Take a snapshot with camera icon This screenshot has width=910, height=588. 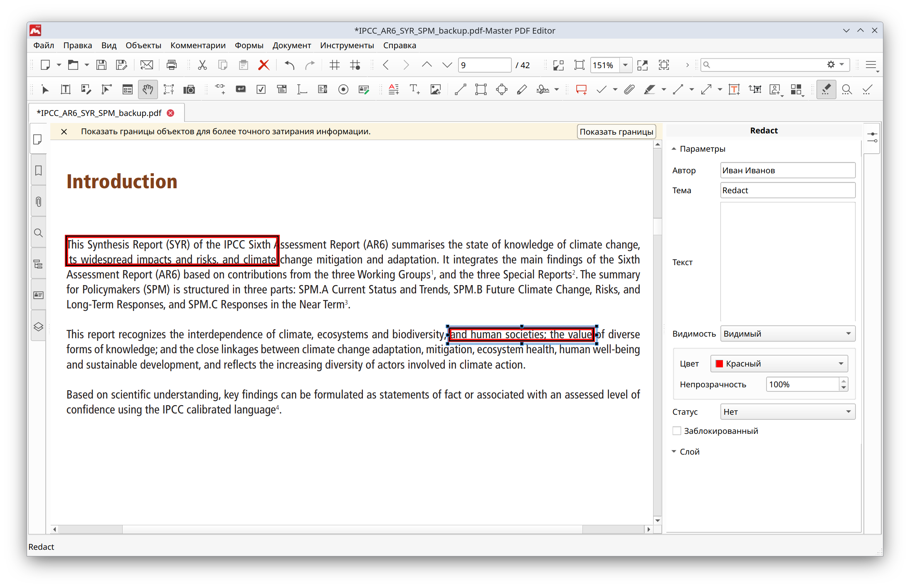pyautogui.click(x=189, y=89)
